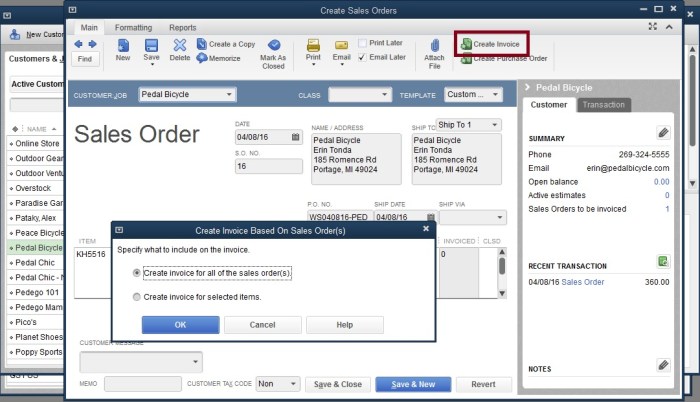Click the Open balance value 0.00
The width and height of the screenshot is (700, 402).
[661, 182]
